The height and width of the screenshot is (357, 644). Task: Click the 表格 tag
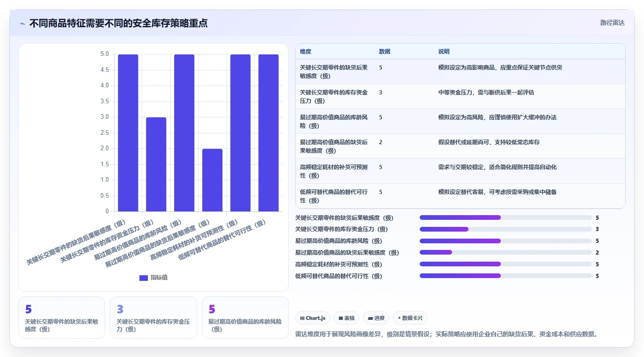pos(346,318)
